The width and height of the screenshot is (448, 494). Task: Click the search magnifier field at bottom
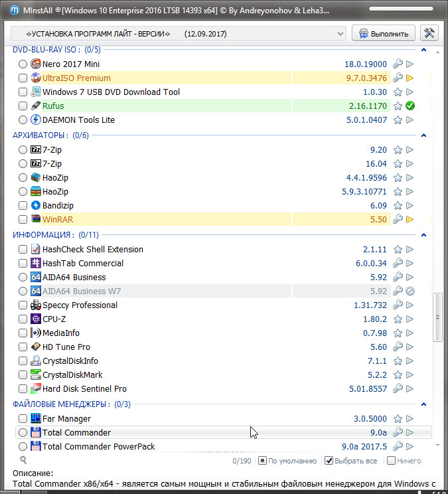point(24,459)
